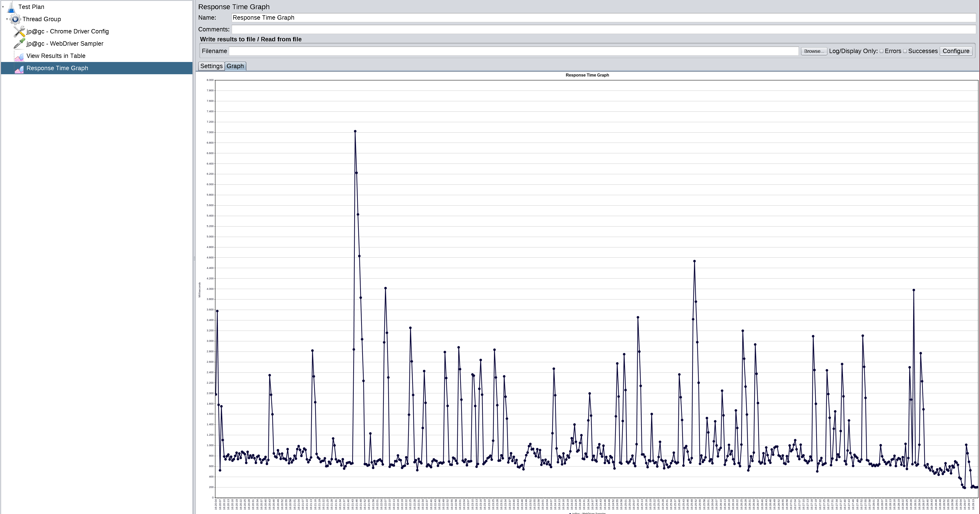Click the WebDriver Sampler pipette icon
Image resolution: width=980 pixels, height=514 pixels.
coord(19,44)
